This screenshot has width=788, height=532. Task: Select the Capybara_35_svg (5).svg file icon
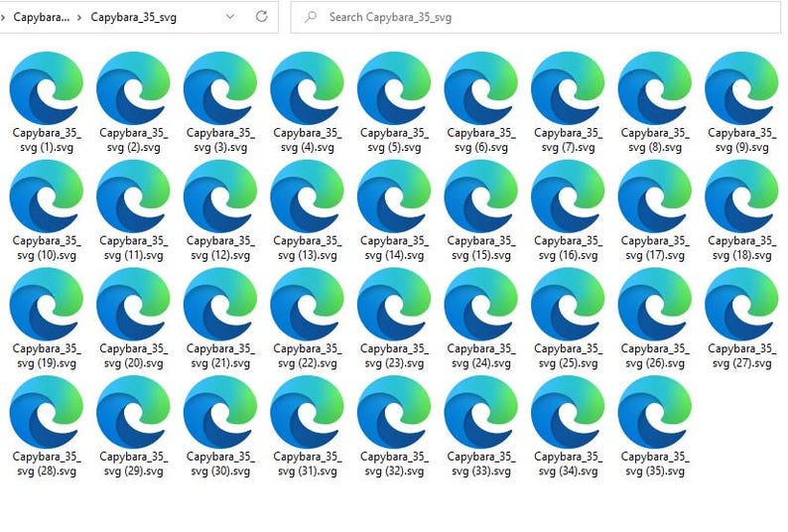(394, 88)
